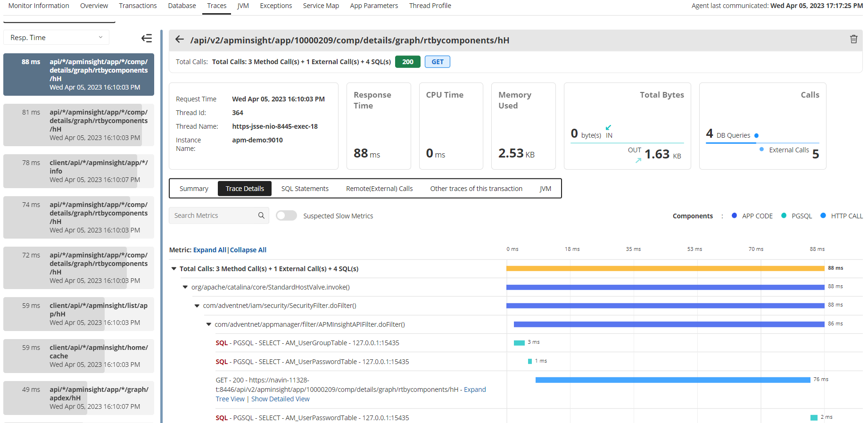Click the search magnifier in Search Metrics
This screenshot has height=423, width=868.
[261, 216]
